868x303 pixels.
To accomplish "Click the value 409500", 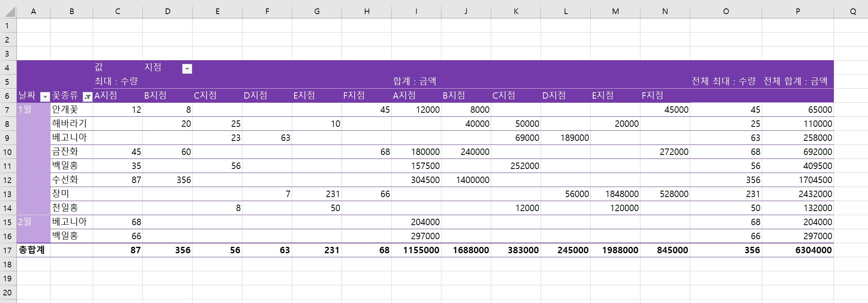I will click(798, 166).
